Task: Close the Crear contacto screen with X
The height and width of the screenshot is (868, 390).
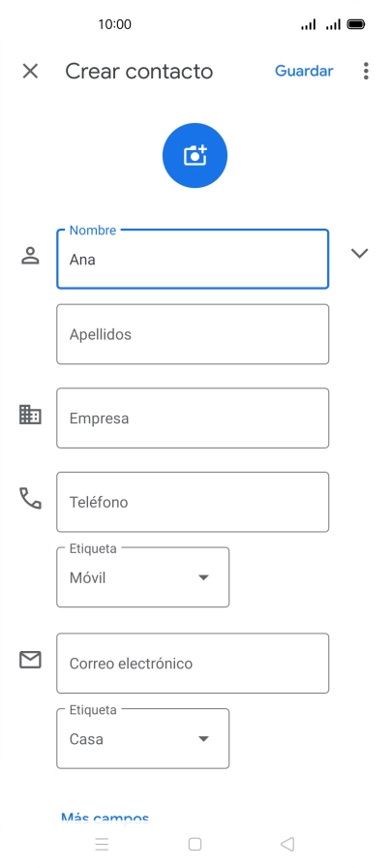Action: [30, 71]
